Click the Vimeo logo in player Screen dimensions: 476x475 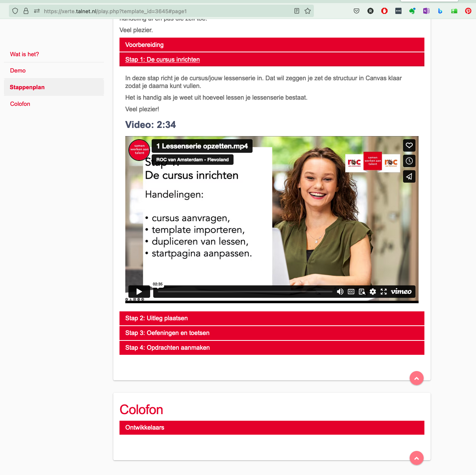401,292
